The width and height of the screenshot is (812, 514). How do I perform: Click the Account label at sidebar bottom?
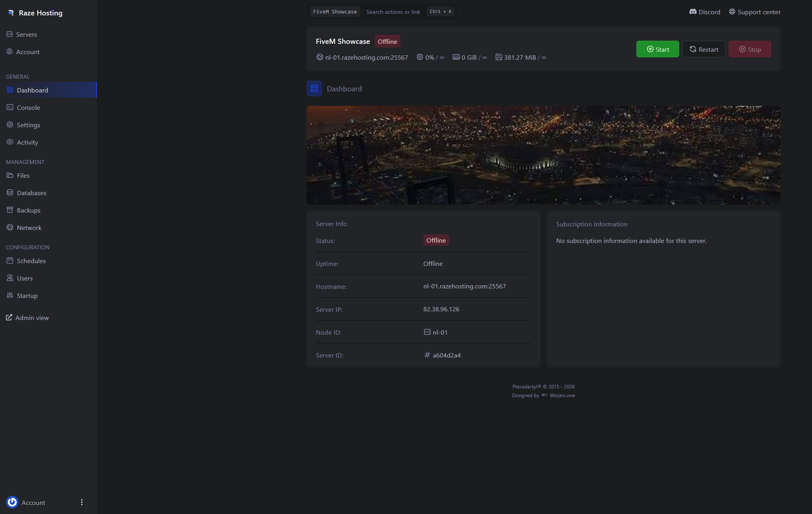click(33, 503)
